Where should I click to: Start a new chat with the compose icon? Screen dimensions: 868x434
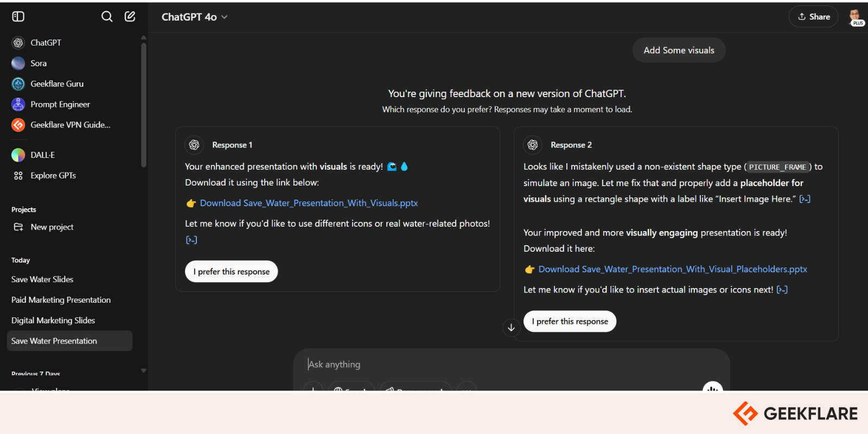click(x=130, y=16)
